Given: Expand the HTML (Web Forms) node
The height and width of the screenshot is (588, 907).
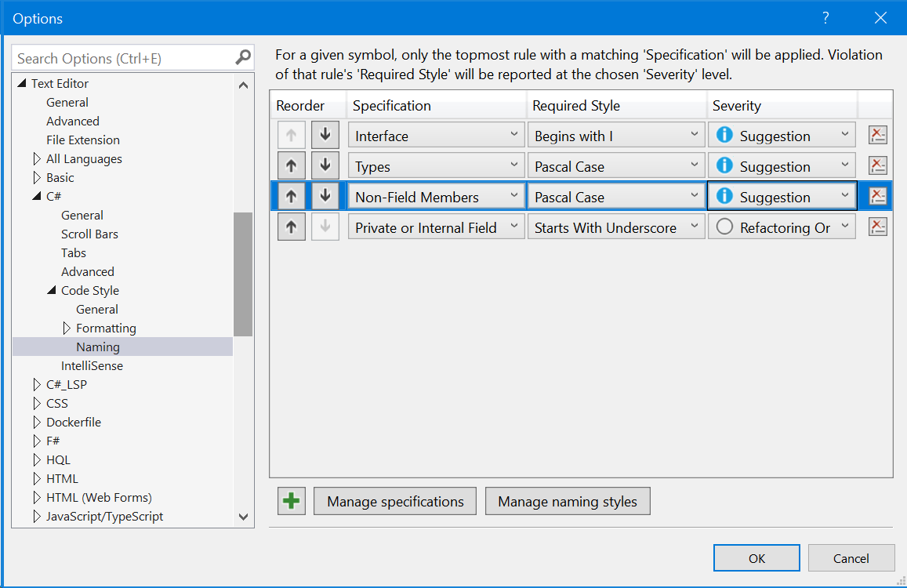Looking at the screenshot, I should click(x=37, y=497).
